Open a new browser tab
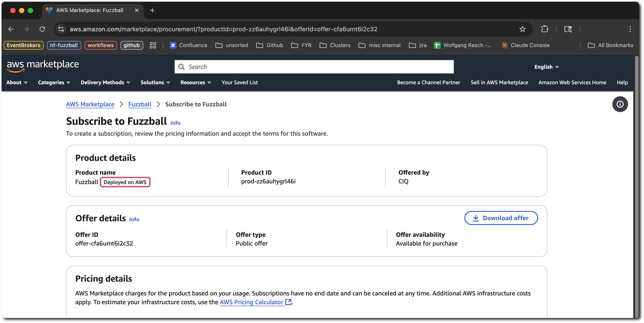 [152, 10]
